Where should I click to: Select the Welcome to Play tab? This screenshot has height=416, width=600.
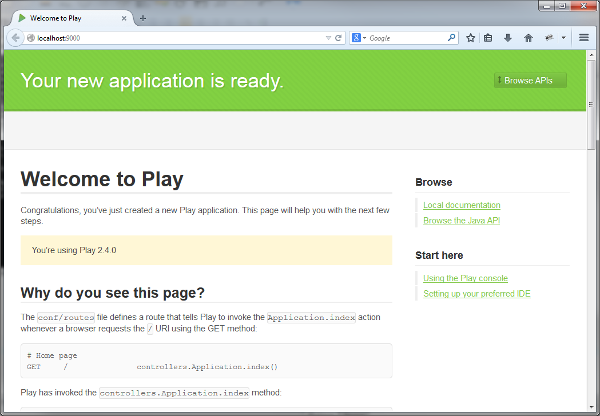pyautogui.click(x=73, y=18)
